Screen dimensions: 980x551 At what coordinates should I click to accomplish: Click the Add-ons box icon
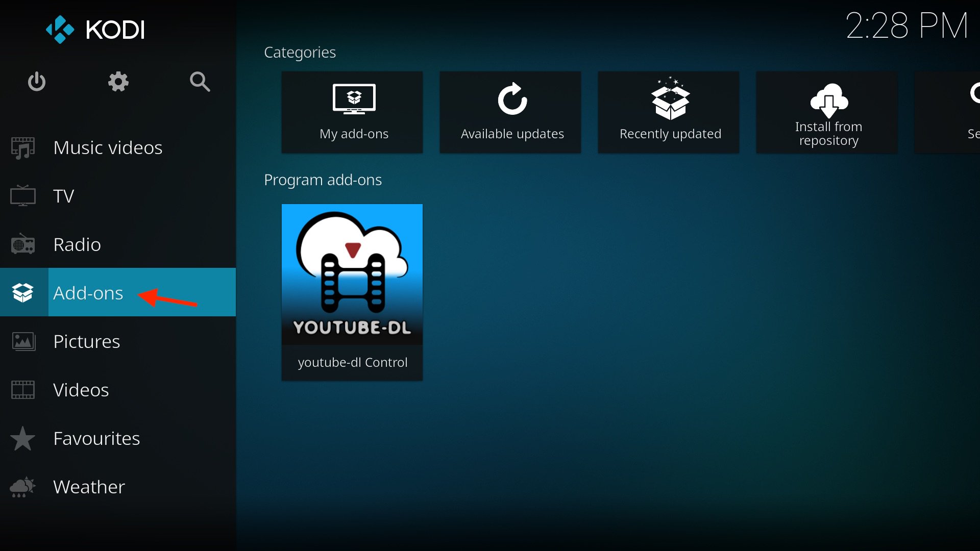(x=23, y=292)
